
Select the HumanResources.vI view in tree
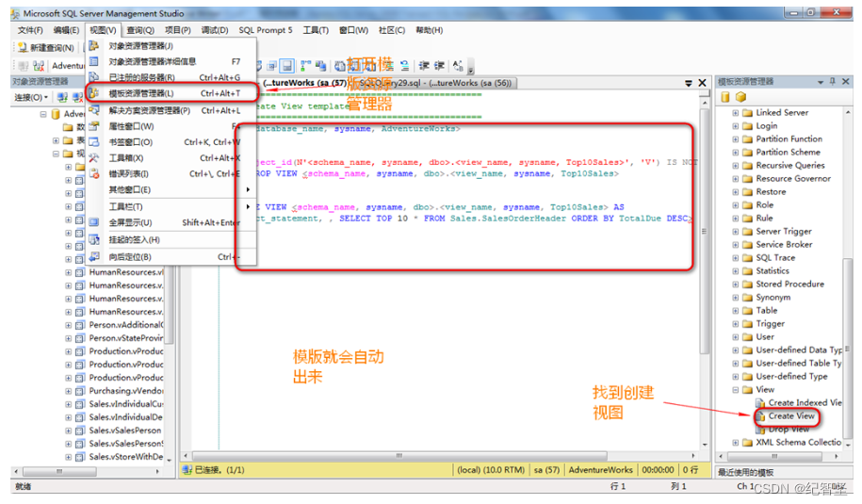(x=126, y=272)
